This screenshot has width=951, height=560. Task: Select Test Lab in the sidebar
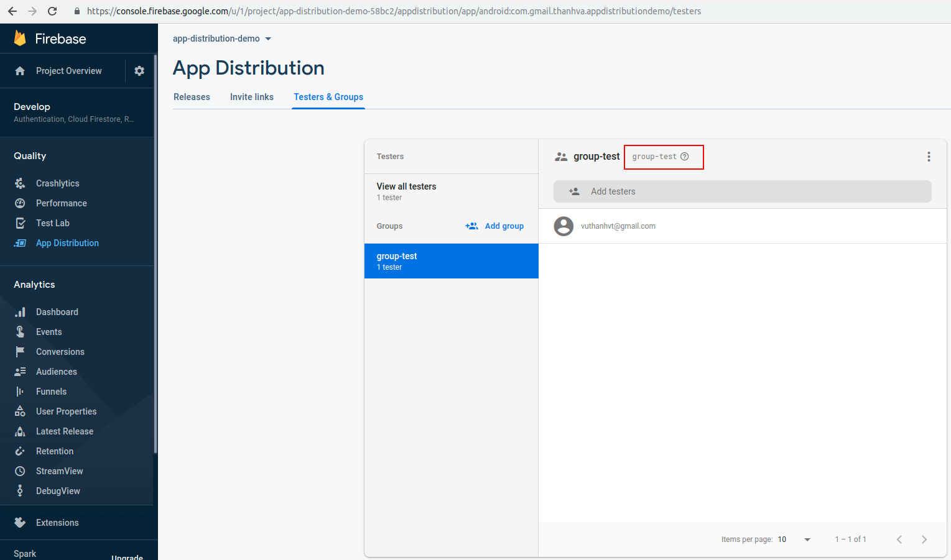[x=53, y=223]
